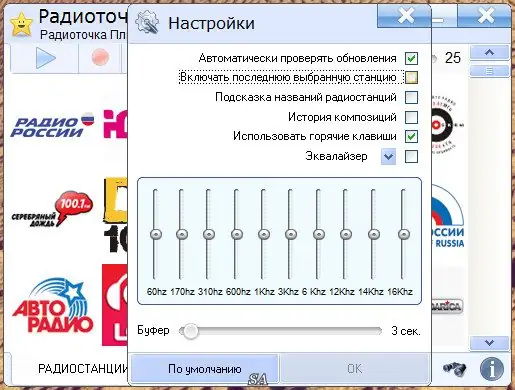The image size is (515, 390).
Task: Select the target-shaped station logo
Action: click(447, 126)
